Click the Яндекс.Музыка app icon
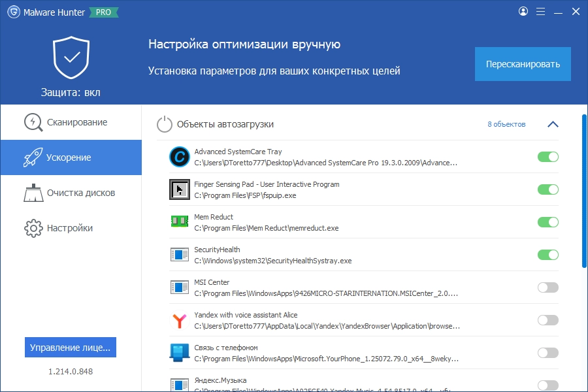Image resolution: width=588 pixels, height=392 pixels. click(x=180, y=385)
